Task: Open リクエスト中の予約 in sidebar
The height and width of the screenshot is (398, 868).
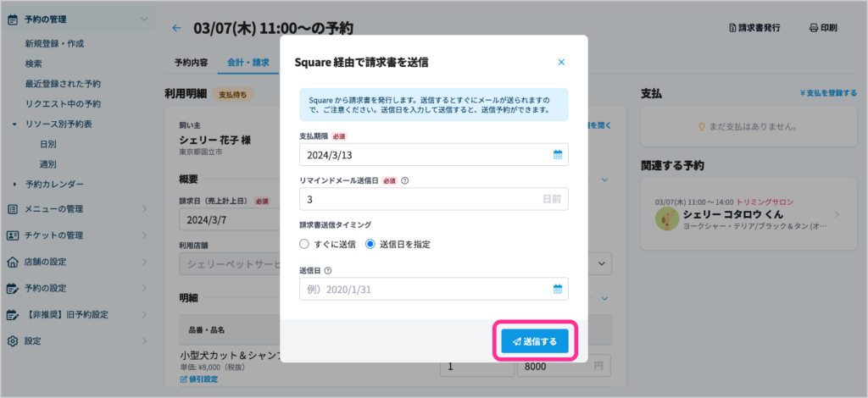Action: [x=63, y=104]
